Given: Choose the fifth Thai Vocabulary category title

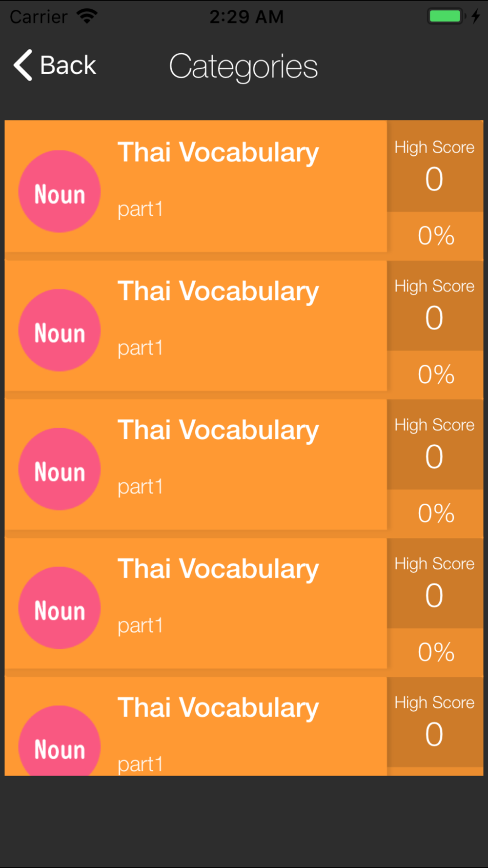Looking at the screenshot, I should [x=218, y=708].
